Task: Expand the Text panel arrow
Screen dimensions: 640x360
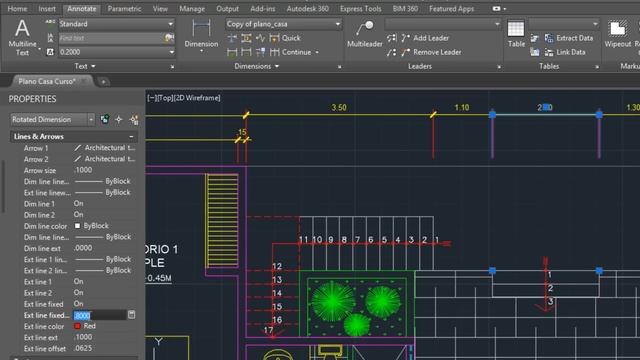Action: [93, 66]
